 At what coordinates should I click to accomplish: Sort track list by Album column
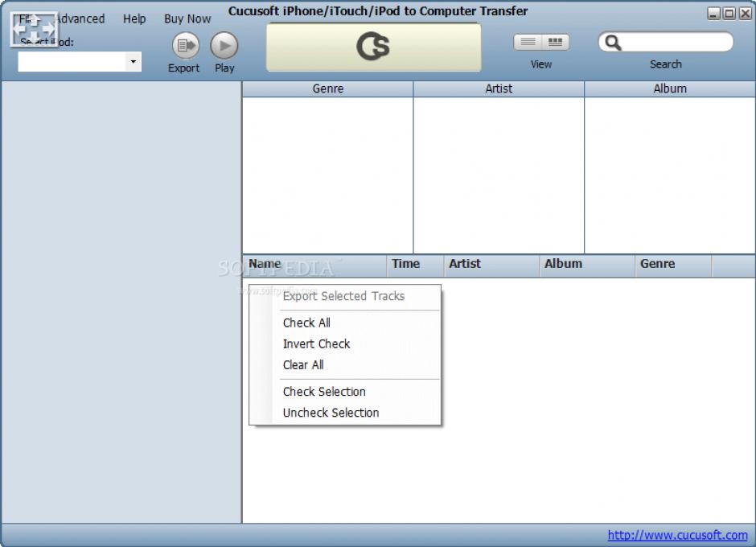pyautogui.click(x=587, y=265)
